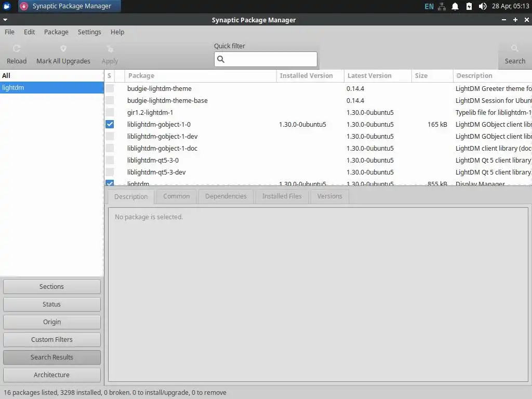This screenshot has width=532, height=399.
Task: Click the clock showing 28 Apr, 05:13
Action: pos(510,6)
